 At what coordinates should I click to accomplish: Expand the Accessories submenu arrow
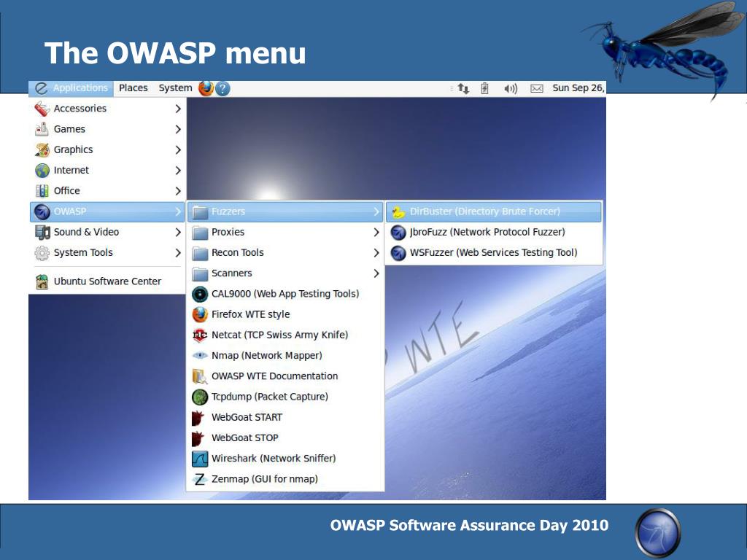click(178, 109)
